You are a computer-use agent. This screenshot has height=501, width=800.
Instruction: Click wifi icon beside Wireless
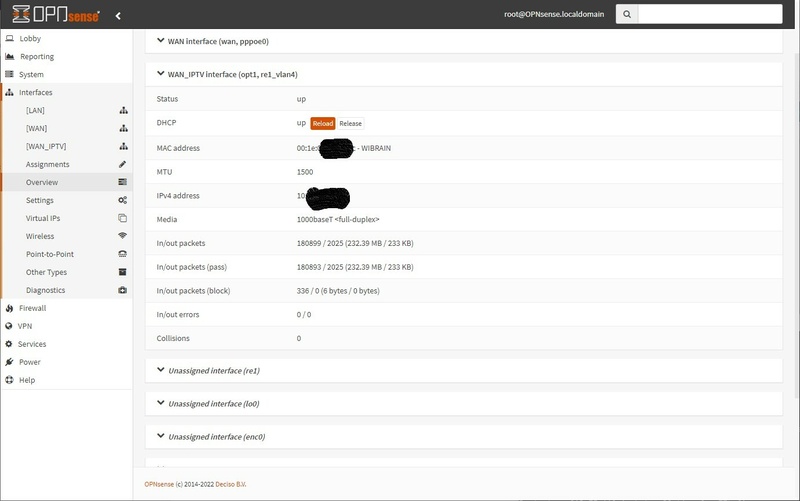122,236
